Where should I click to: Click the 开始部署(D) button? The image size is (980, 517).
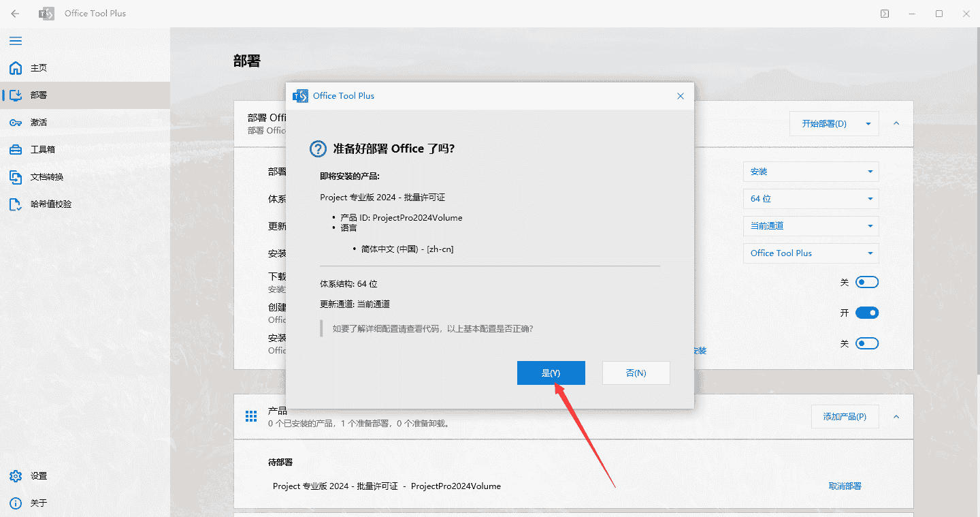coord(824,124)
